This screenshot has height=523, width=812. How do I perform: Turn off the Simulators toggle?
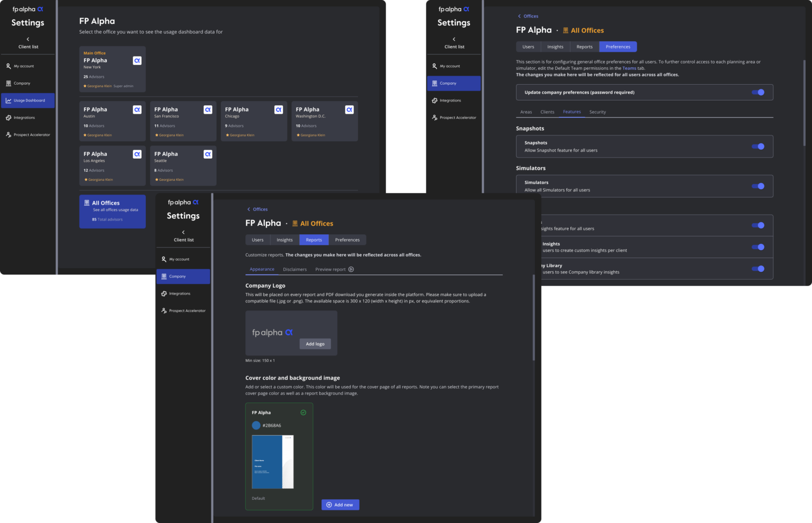tap(758, 186)
